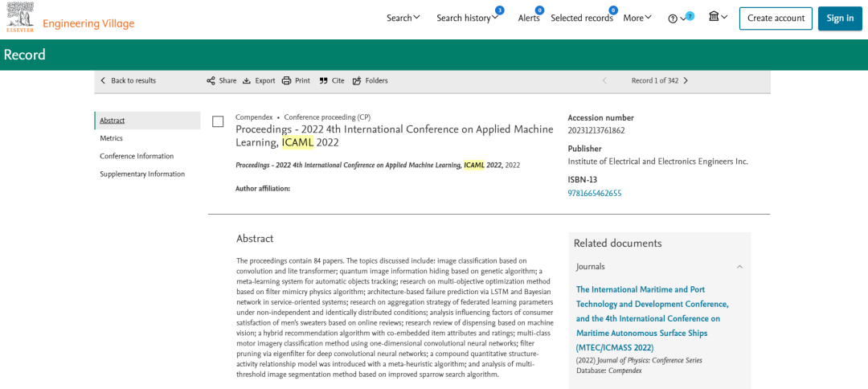
Task: Click the Sign in button
Action: tap(840, 18)
